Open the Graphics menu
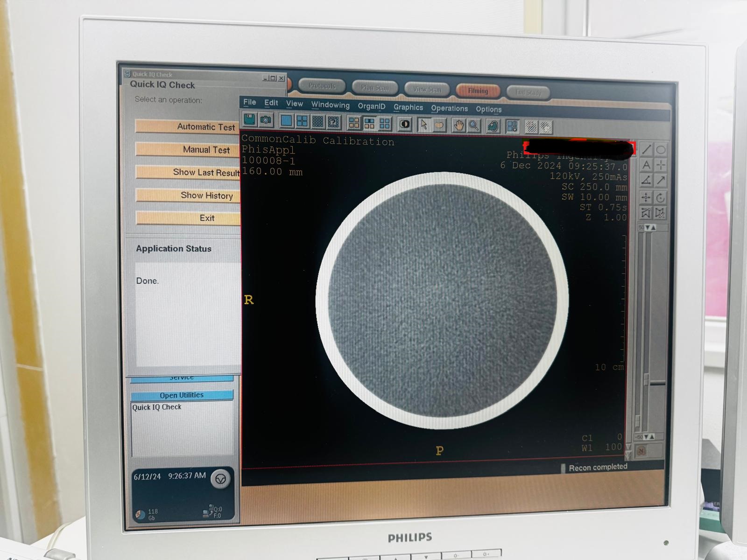This screenshot has height=560, width=747. [408, 108]
